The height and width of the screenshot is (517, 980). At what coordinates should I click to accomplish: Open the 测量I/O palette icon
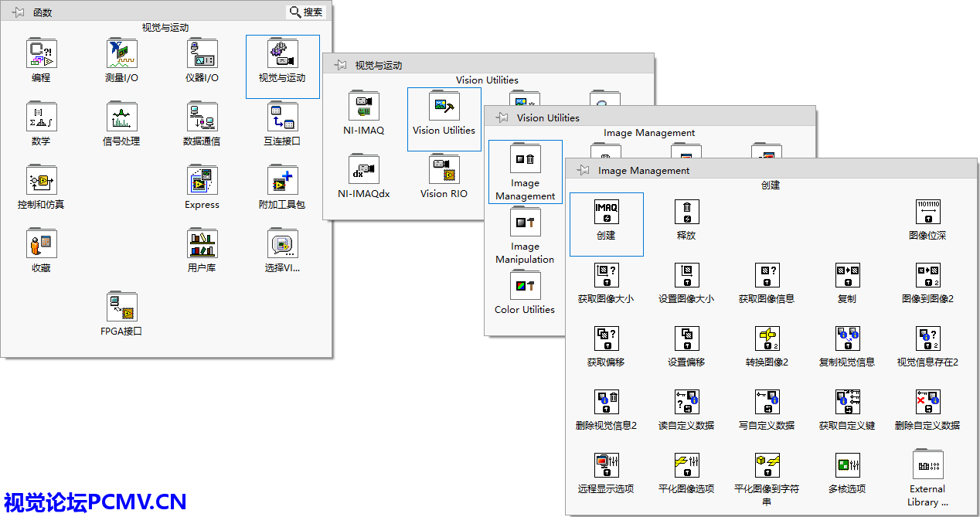[121, 53]
